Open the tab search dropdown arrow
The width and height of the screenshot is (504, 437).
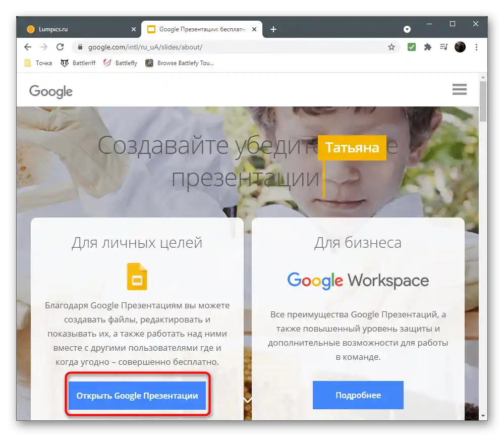point(407,29)
